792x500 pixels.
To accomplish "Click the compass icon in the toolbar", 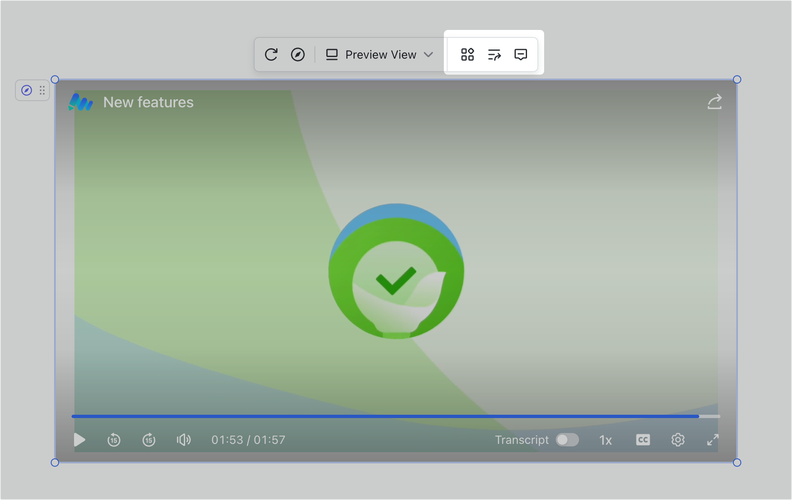I will [297, 55].
